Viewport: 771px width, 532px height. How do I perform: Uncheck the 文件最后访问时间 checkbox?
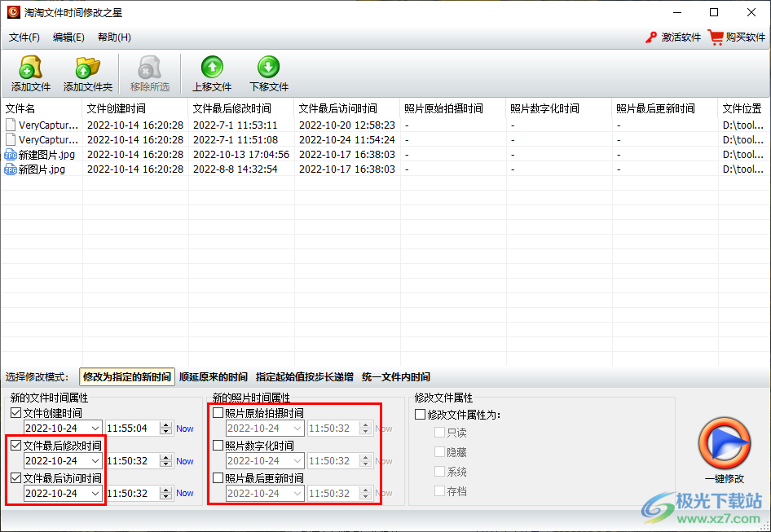click(15, 478)
